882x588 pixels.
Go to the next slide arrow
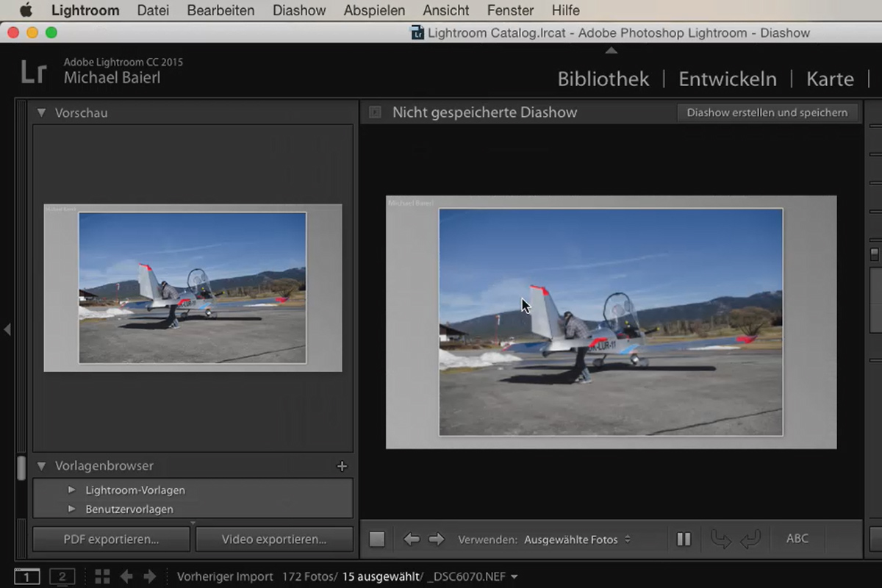coord(437,539)
